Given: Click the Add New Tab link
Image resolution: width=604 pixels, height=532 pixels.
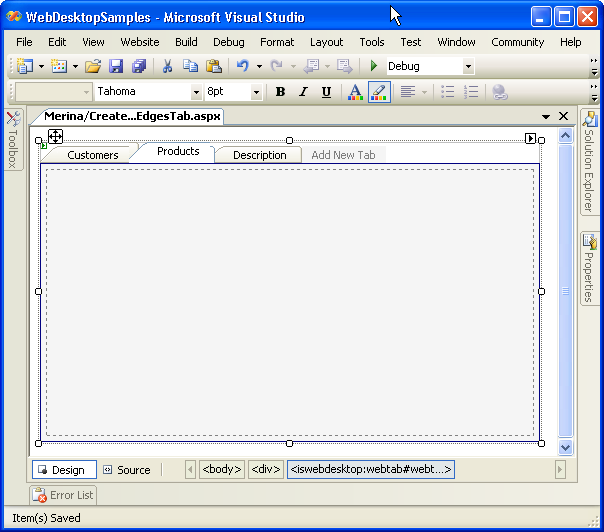Looking at the screenshot, I should (343, 155).
